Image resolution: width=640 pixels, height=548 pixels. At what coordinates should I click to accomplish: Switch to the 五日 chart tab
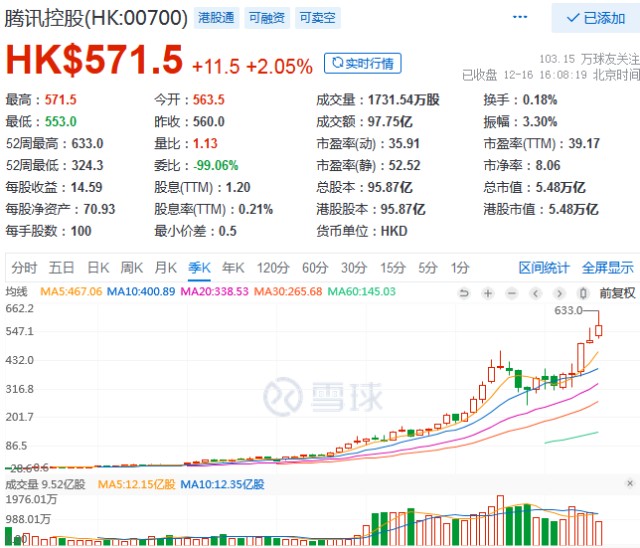[x=61, y=268]
